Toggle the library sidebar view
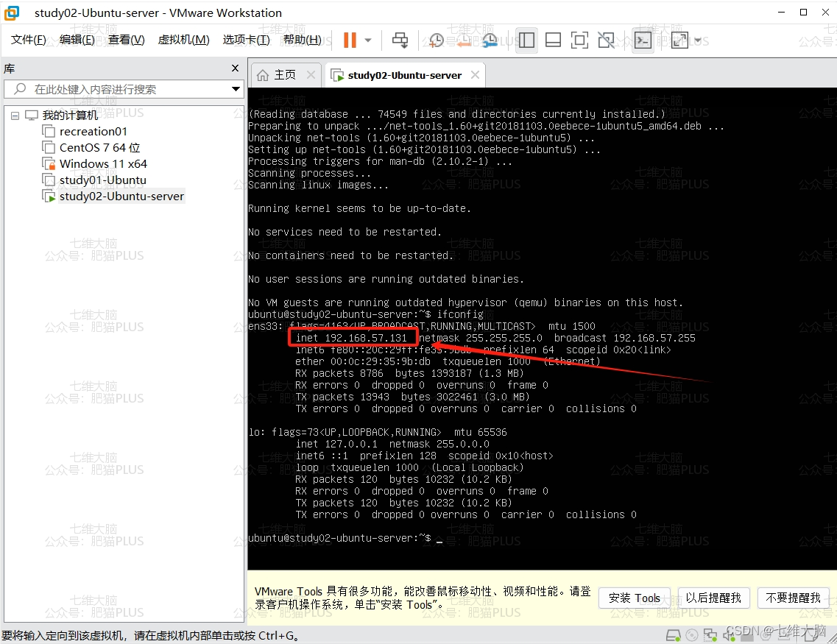This screenshot has height=644, width=837. click(526, 40)
